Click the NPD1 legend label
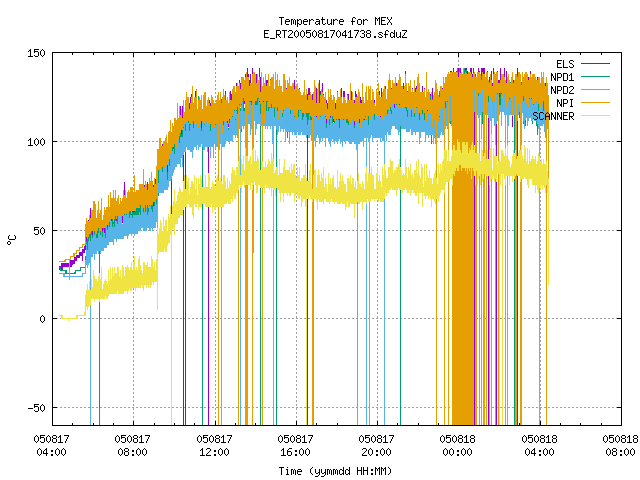This screenshot has width=640, height=480. [x=562, y=77]
